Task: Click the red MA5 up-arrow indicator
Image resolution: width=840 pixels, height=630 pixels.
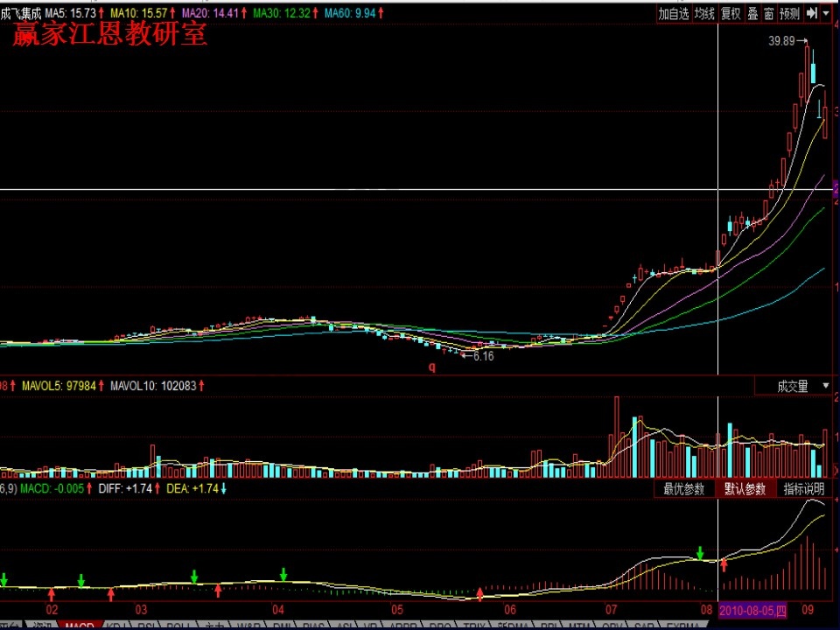Action: [101, 14]
